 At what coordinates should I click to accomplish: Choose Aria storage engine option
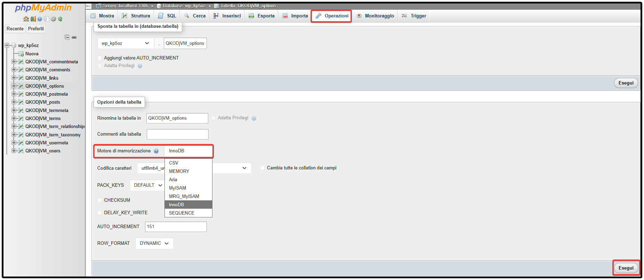click(x=188, y=179)
